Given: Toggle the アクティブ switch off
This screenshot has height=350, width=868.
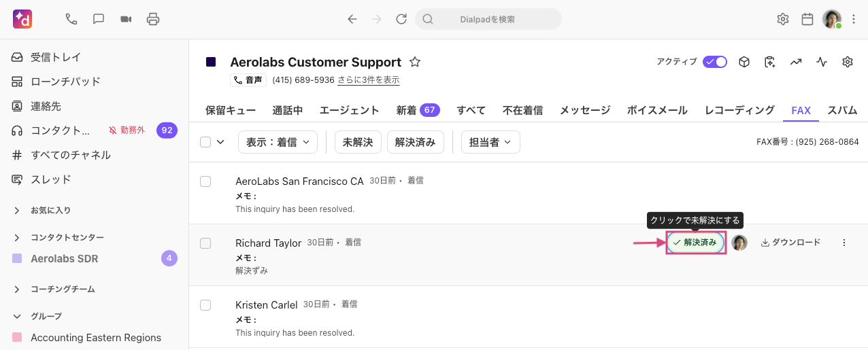Looking at the screenshot, I should click(x=715, y=62).
